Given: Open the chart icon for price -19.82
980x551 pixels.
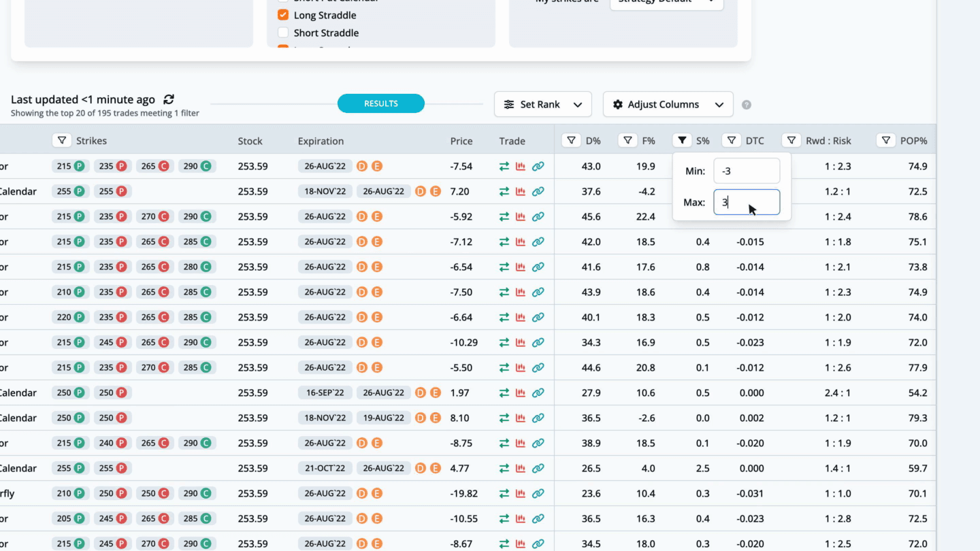Looking at the screenshot, I should 521,493.
